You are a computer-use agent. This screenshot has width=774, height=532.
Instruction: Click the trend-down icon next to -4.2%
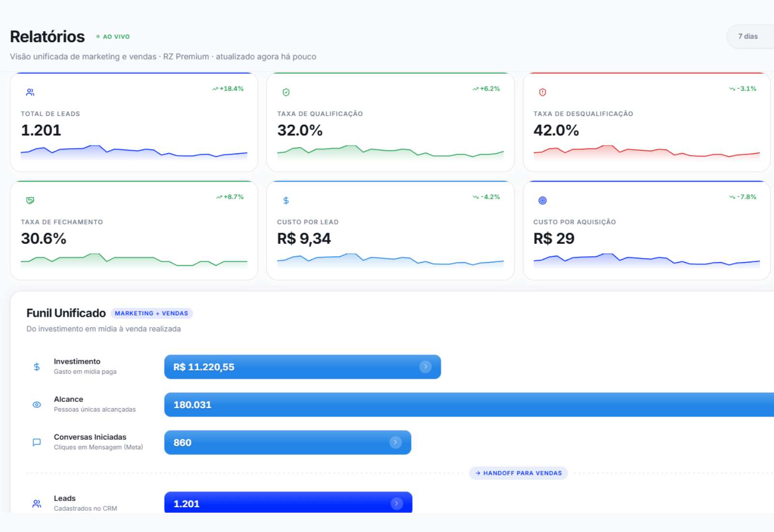tap(476, 197)
